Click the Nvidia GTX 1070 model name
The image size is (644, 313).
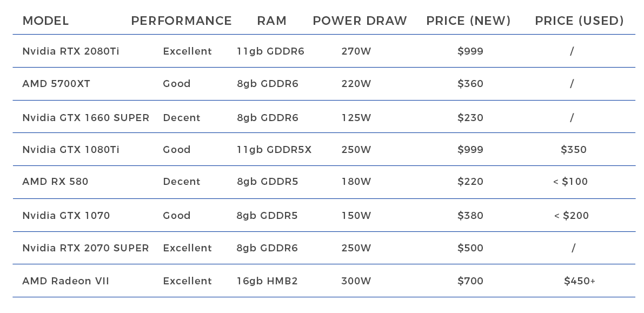[66, 216]
